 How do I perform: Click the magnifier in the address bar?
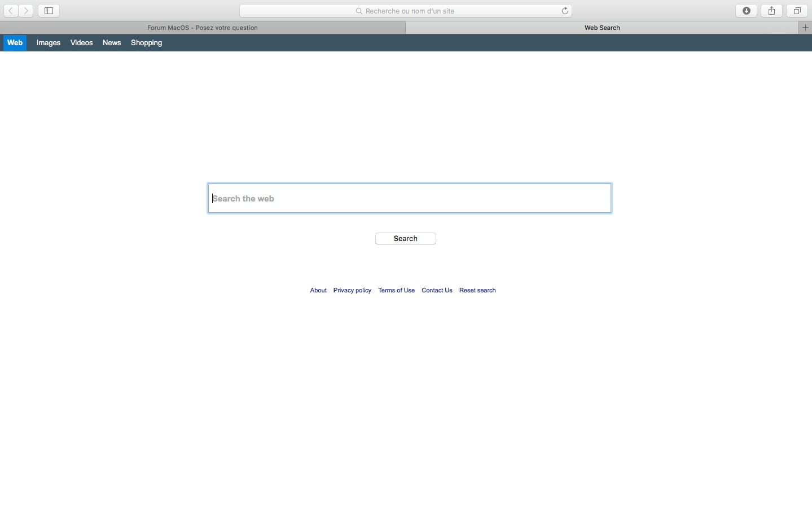[x=359, y=11]
